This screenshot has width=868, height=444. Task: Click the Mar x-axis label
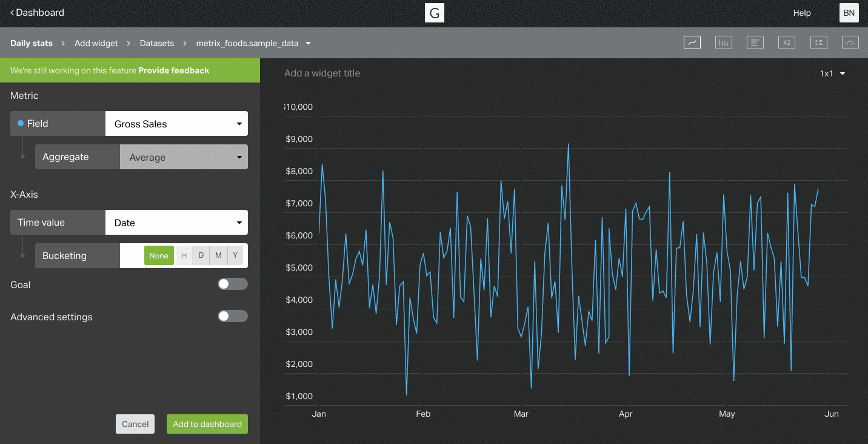point(521,414)
